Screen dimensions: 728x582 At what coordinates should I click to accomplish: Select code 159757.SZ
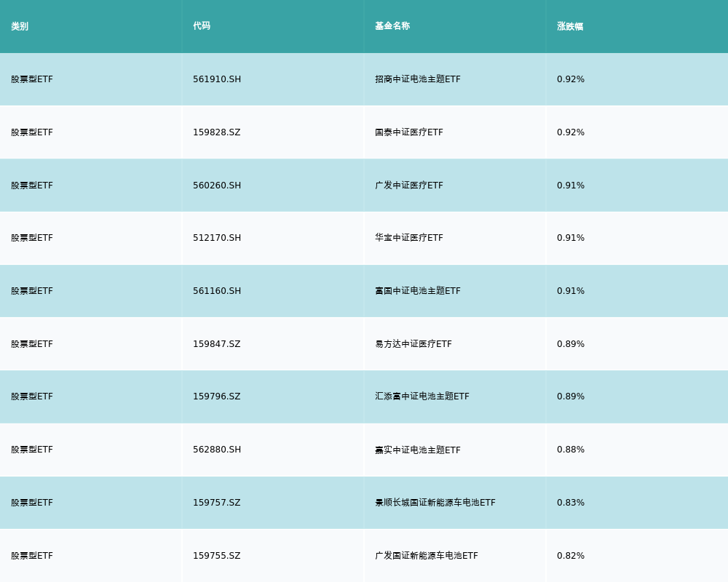pyautogui.click(x=217, y=503)
